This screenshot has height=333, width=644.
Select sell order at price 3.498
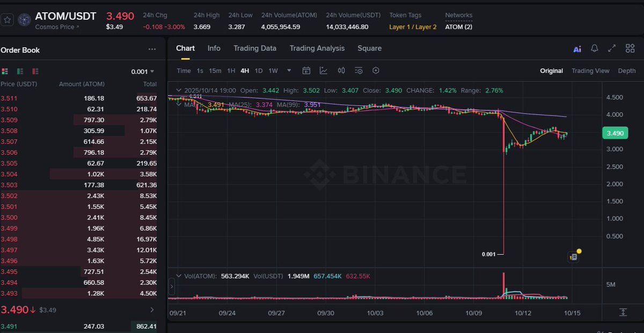(x=78, y=239)
